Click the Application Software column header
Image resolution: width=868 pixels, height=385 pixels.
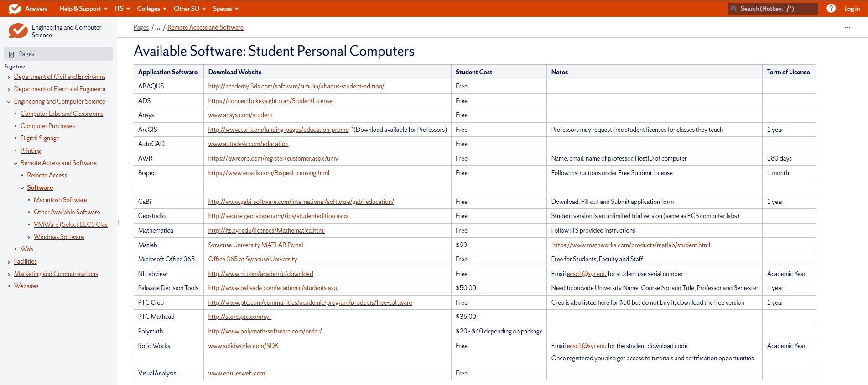[x=168, y=72]
